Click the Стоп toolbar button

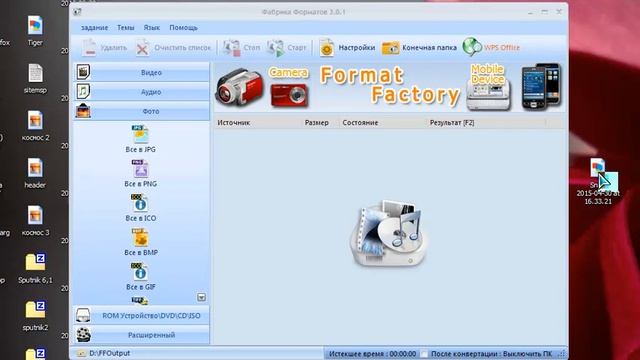coord(241,48)
